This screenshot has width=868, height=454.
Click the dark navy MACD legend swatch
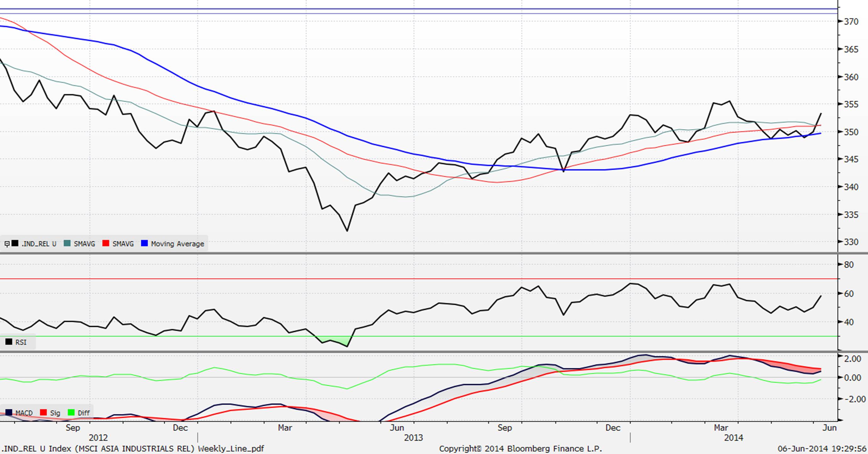pos(9,412)
